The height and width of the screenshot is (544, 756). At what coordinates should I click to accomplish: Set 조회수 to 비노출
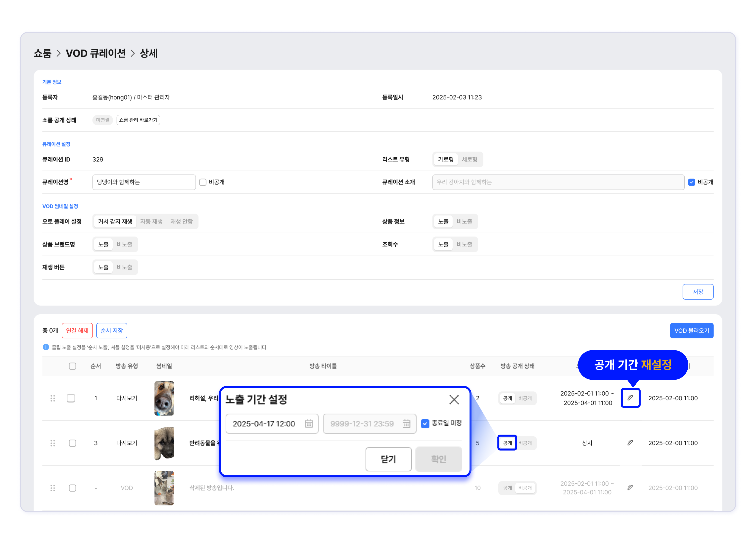(x=464, y=244)
